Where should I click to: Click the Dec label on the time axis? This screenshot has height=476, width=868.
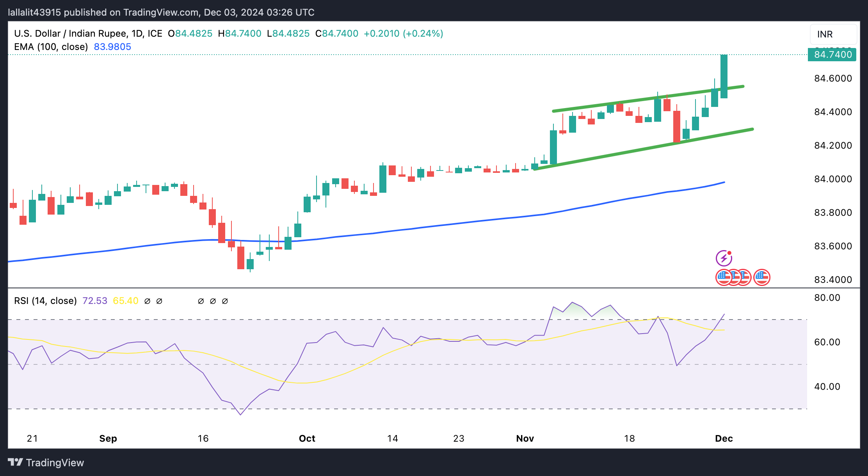pos(724,439)
